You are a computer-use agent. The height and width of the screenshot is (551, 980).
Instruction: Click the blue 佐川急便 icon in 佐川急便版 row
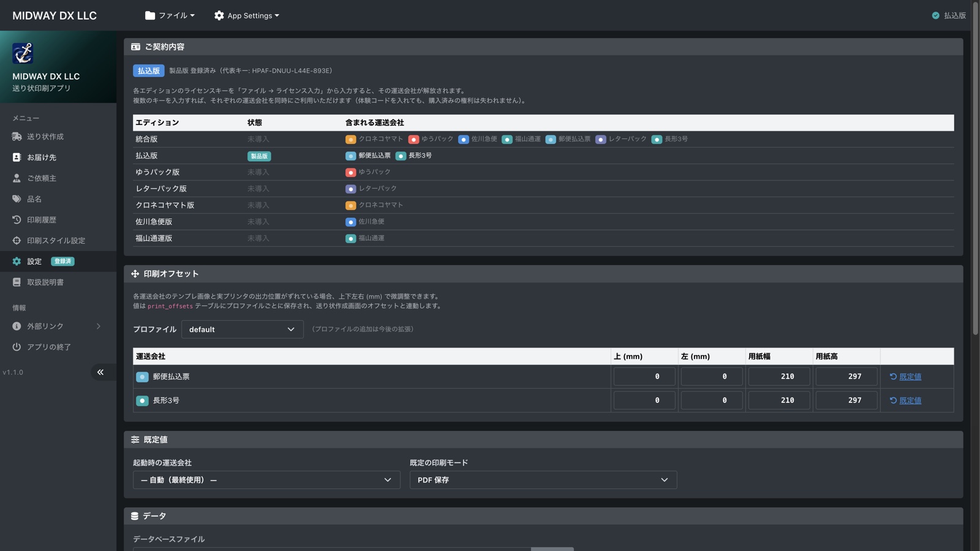point(350,222)
